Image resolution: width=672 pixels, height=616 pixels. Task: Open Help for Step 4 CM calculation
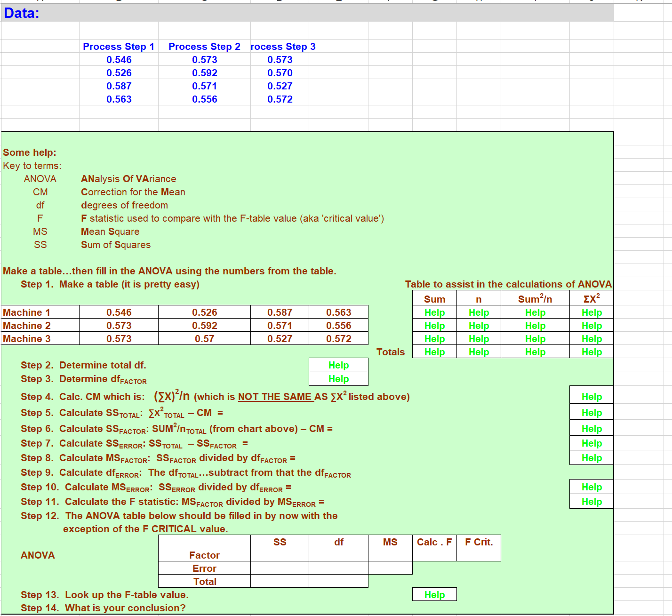pyautogui.click(x=591, y=395)
